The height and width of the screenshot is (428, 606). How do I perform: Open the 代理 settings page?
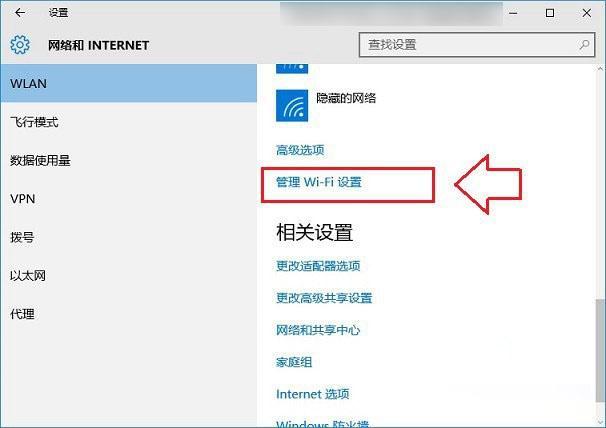[x=22, y=314]
